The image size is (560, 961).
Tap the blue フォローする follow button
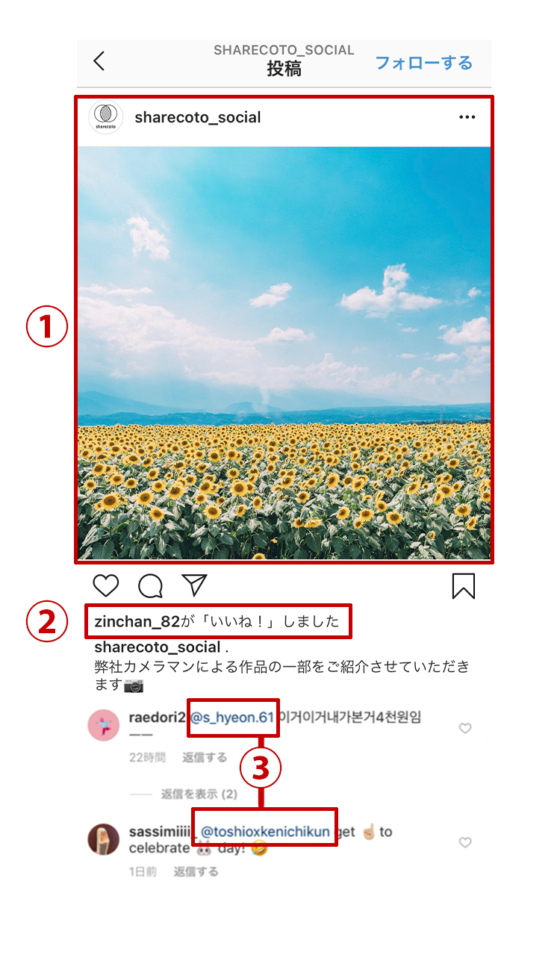tap(423, 63)
